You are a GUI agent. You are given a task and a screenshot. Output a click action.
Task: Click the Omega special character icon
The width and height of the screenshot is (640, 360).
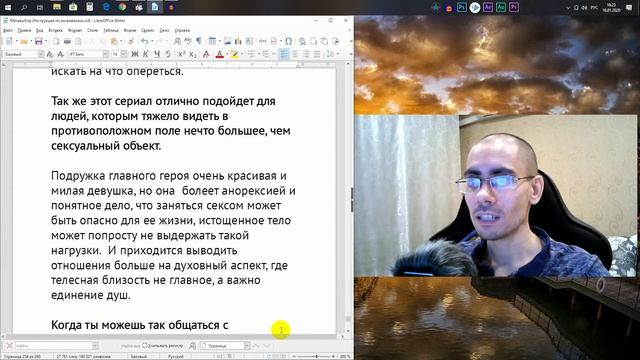pyautogui.click(x=289, y=41)
